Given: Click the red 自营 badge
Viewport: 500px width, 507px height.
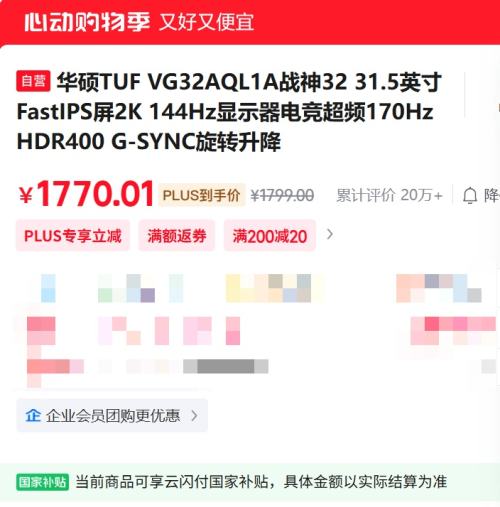Looking at the screenshot, I should (x=33, y=81).
